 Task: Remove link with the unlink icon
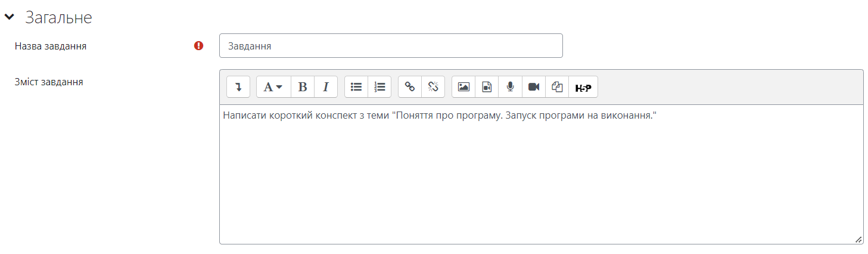point(433,87)
